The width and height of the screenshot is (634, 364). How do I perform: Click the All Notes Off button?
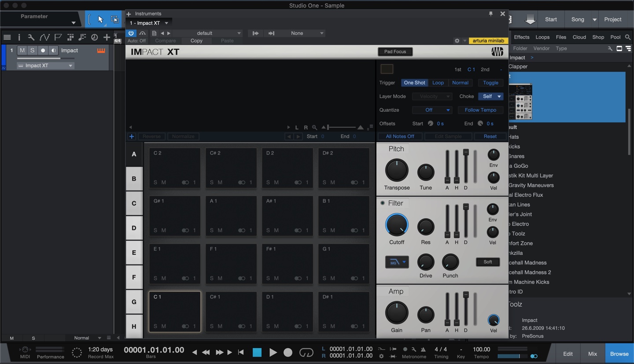[x=399, y=136]
